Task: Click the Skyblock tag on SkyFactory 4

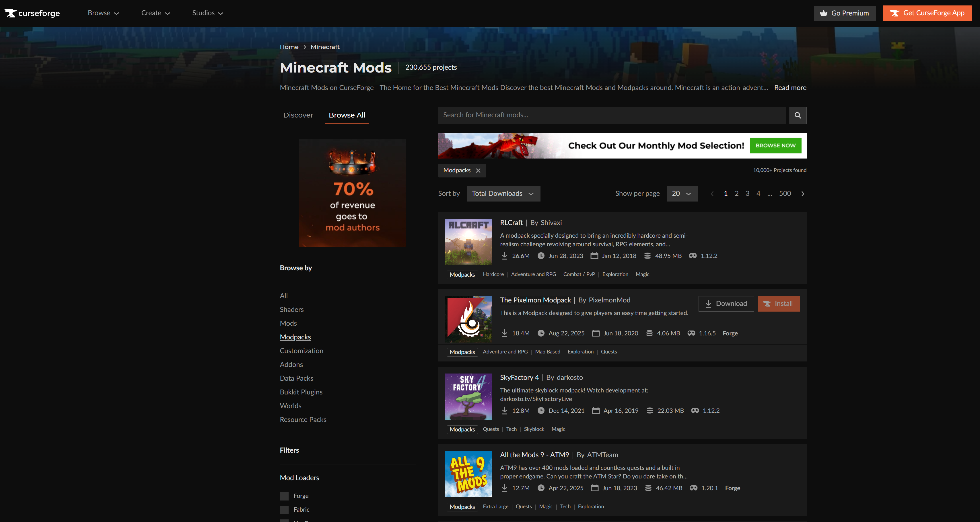Action: click(x=534, y=429)
